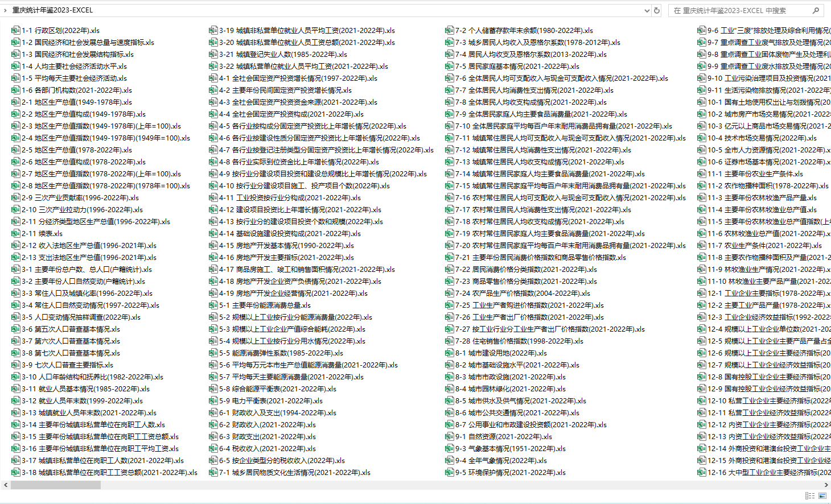Select the icon of 4-15 房地产开发基本情况(1990-2022年).xls
831x504 pixels.
(213, 245)
